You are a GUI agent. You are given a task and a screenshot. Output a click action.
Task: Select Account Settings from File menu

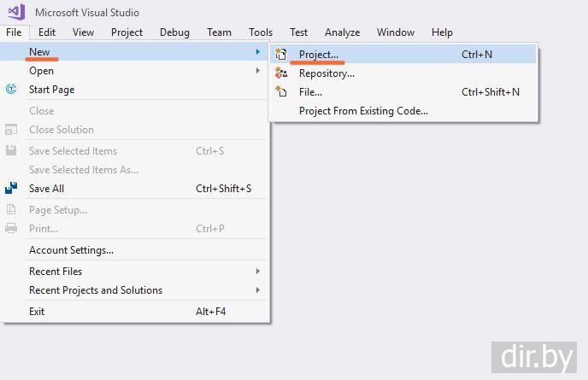pos(71,250)
